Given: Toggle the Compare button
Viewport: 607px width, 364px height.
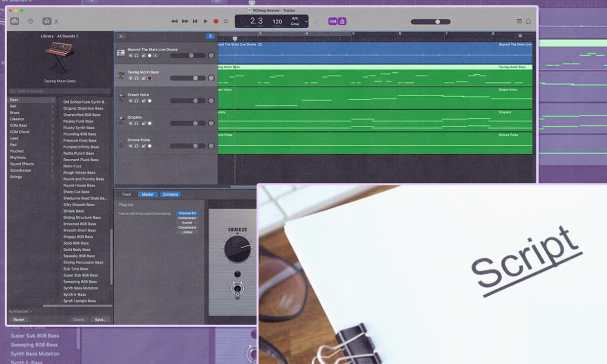Looking at the screenshot, I should pyautogui.click(x=170, y=194).
